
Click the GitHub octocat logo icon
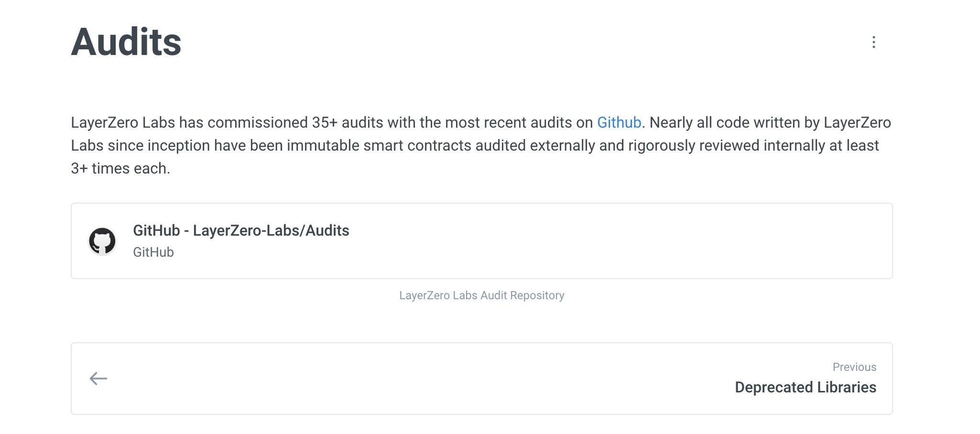pyautogui.click(x=102, y=241)
